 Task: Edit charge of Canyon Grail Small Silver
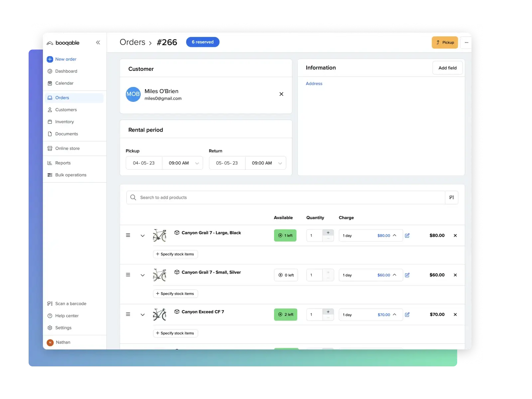[x=407, y=275]
